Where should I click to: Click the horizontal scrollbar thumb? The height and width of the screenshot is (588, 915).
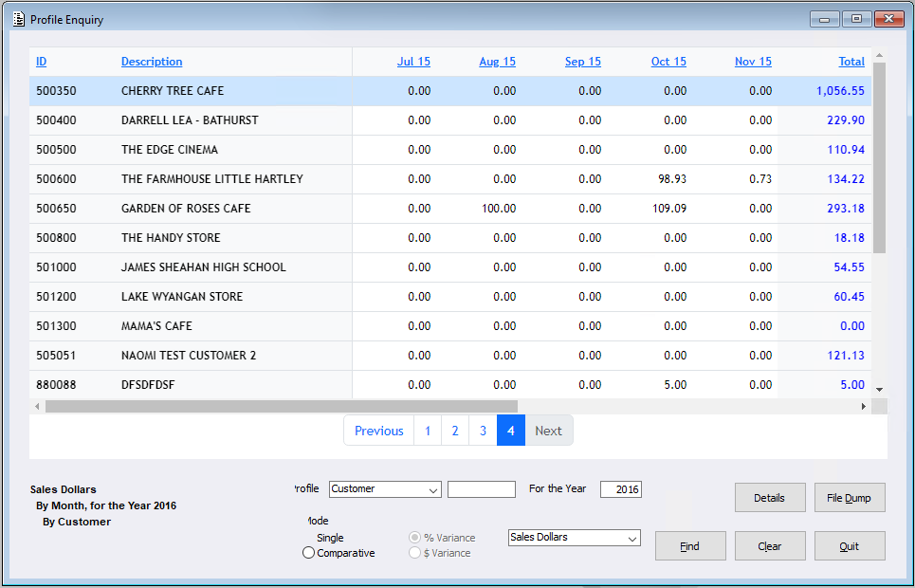282,406
